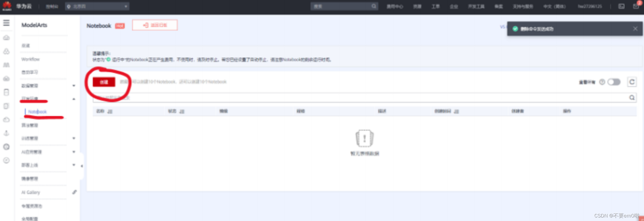The width and height of the screenshot is (644, 221).
Task: Open 资源 in the top bar
Action: pyautogui.click(x=417, y=6)
